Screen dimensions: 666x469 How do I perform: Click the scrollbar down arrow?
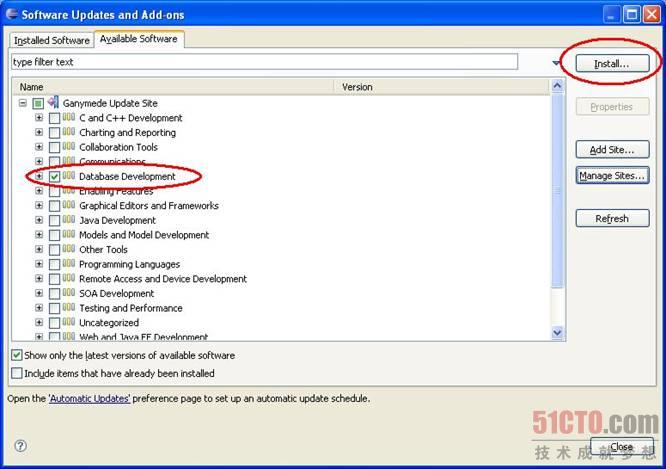click(x=557, y=333)
